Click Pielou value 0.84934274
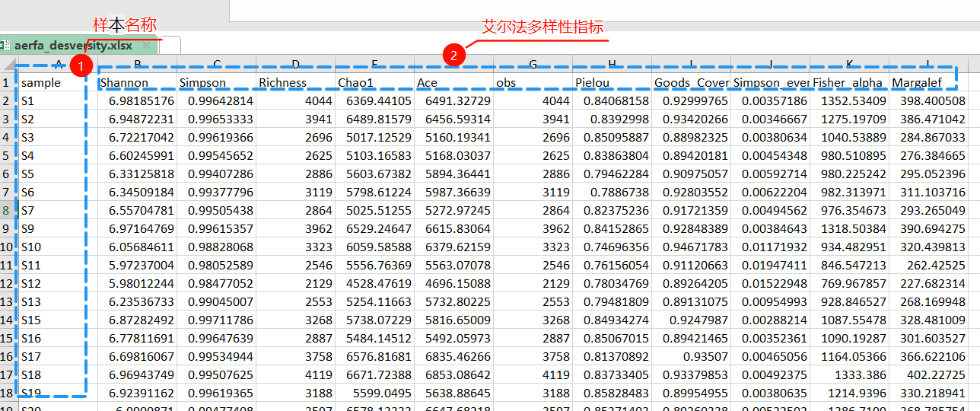 click(x=612, y=320)
